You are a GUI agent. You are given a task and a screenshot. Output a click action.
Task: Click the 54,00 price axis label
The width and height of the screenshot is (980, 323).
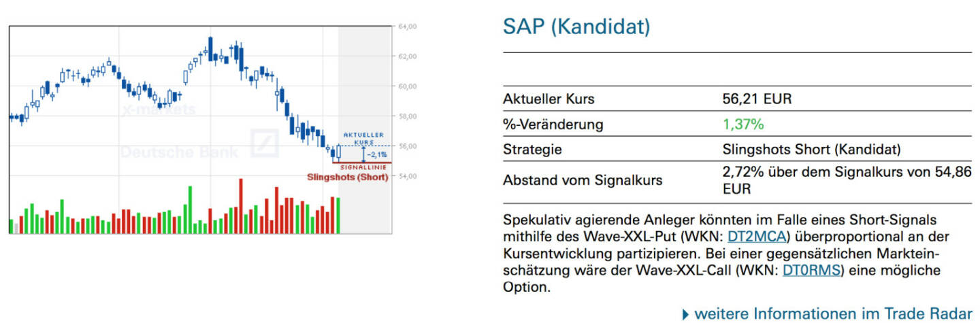[x=406, y=176]
